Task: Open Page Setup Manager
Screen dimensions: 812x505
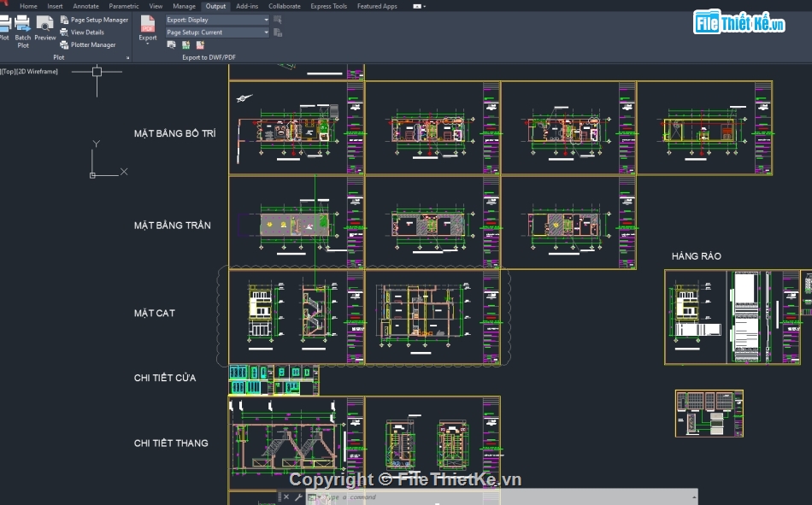Action: tap(94, 20)
